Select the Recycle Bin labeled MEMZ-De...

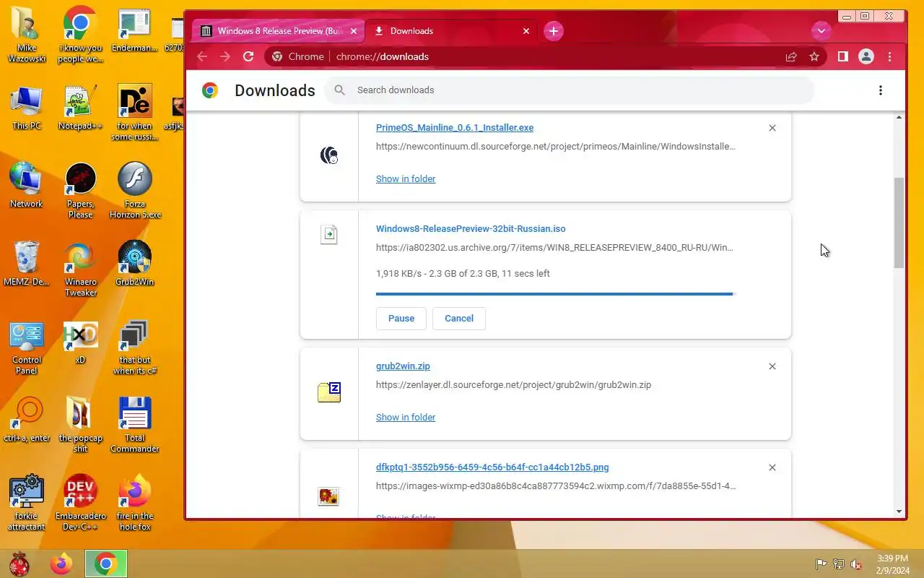pos(27,264)
